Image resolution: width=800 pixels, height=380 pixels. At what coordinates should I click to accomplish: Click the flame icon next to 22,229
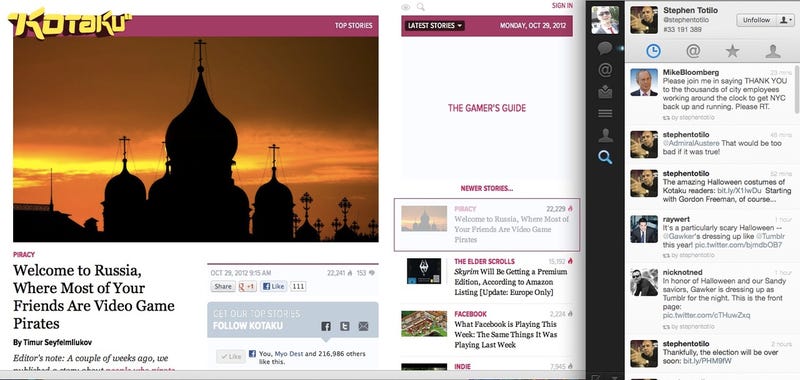(x=570, y=209)
